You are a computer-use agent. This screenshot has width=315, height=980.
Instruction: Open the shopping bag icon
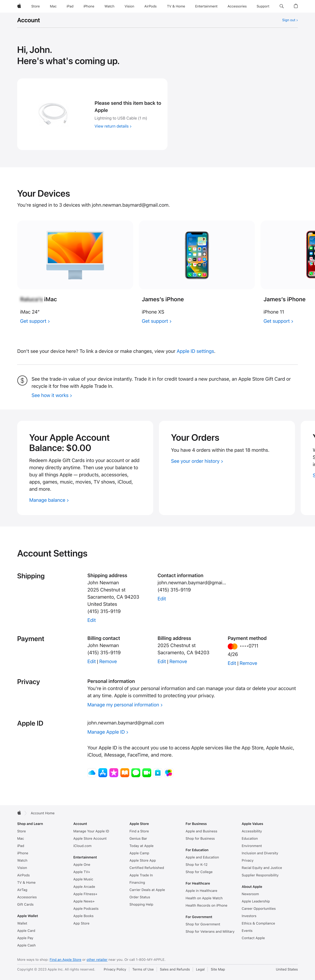click(296, 6)
